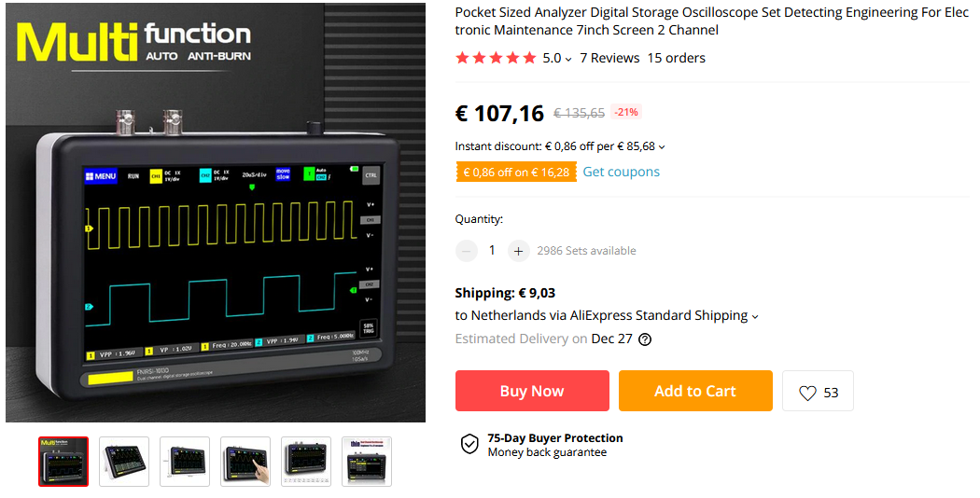Select the last product thumbnail
980x498 pixels.
coord(367,461)
